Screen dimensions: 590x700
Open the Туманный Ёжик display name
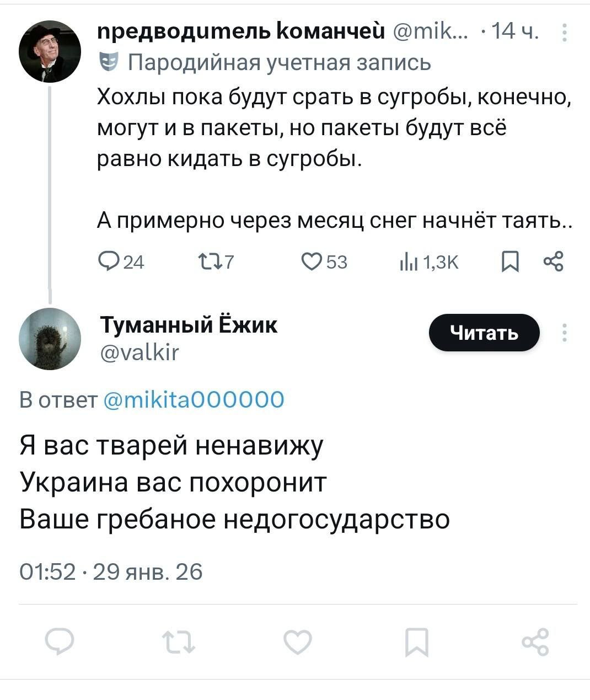coord(189,325)
